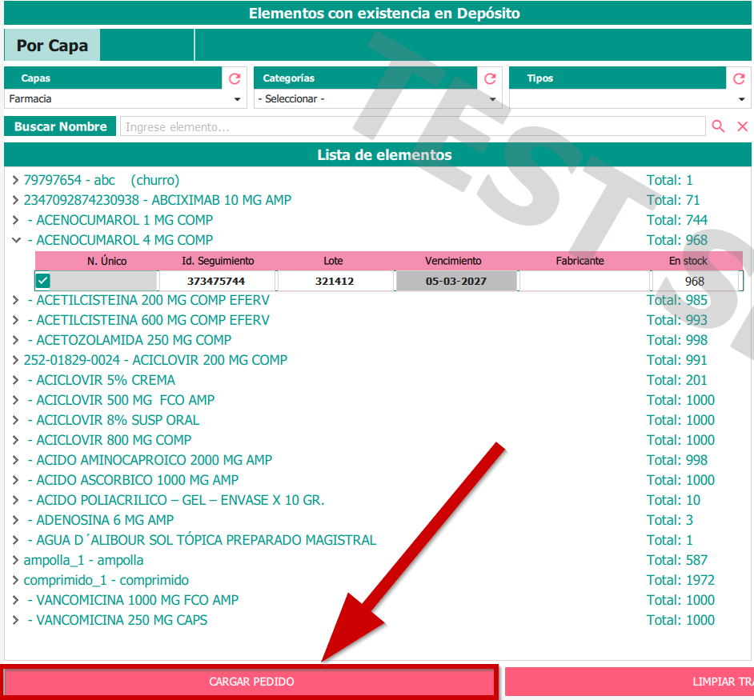Screen dimensions: 754x700
Task: Expand comprimido_1 - comprimido row
Action: (x=15, y=580)
